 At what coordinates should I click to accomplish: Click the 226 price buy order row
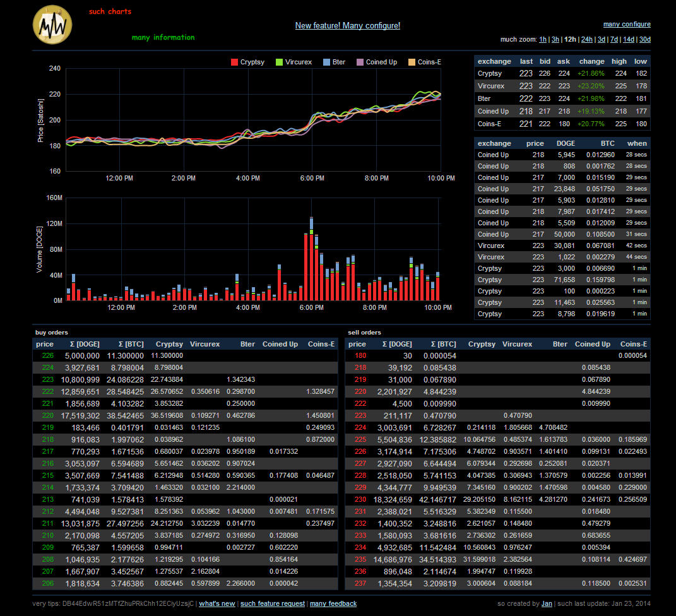186,355
